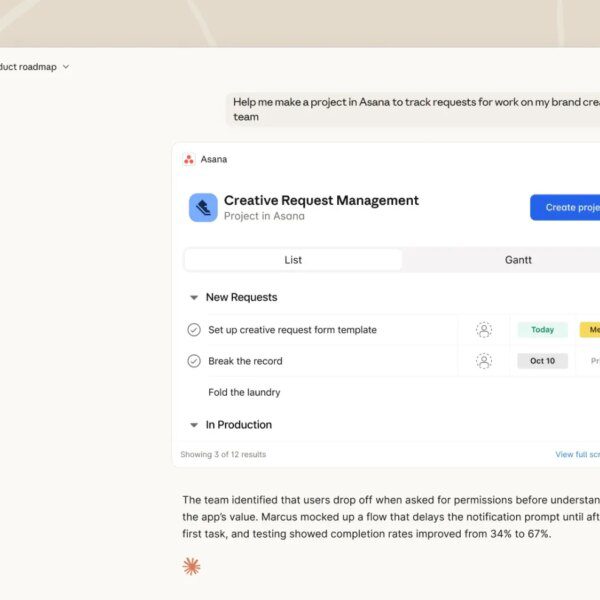This screenshot has height=600, width=600.
Task: Open the product roadmap dropdown chevron
Action: [66, 67]
